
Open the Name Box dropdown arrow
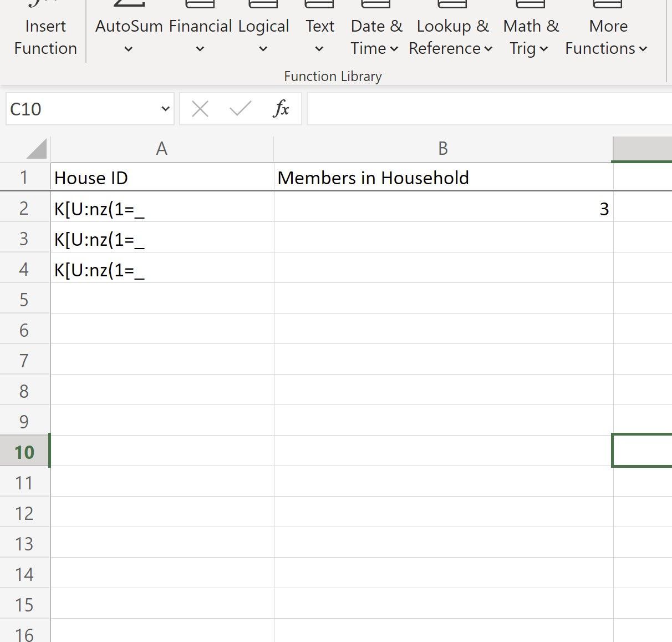[x=165, y=109]
